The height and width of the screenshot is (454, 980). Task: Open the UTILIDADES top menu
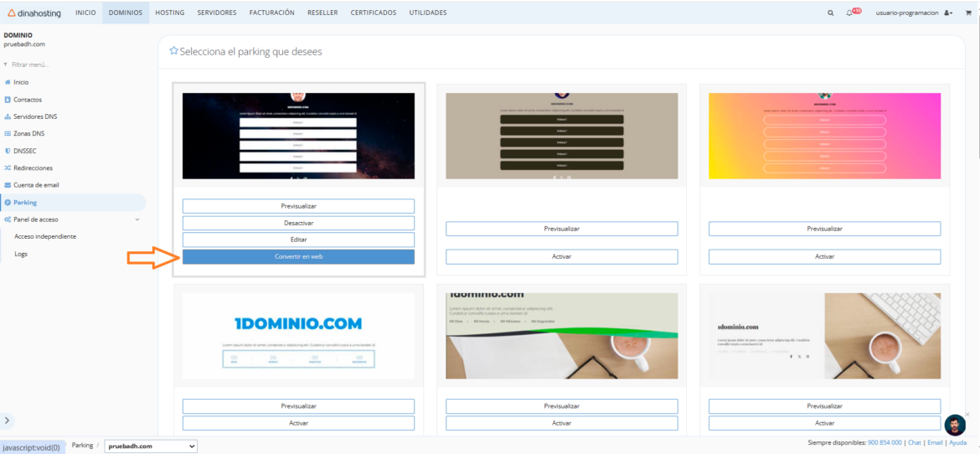pos(428,13)
